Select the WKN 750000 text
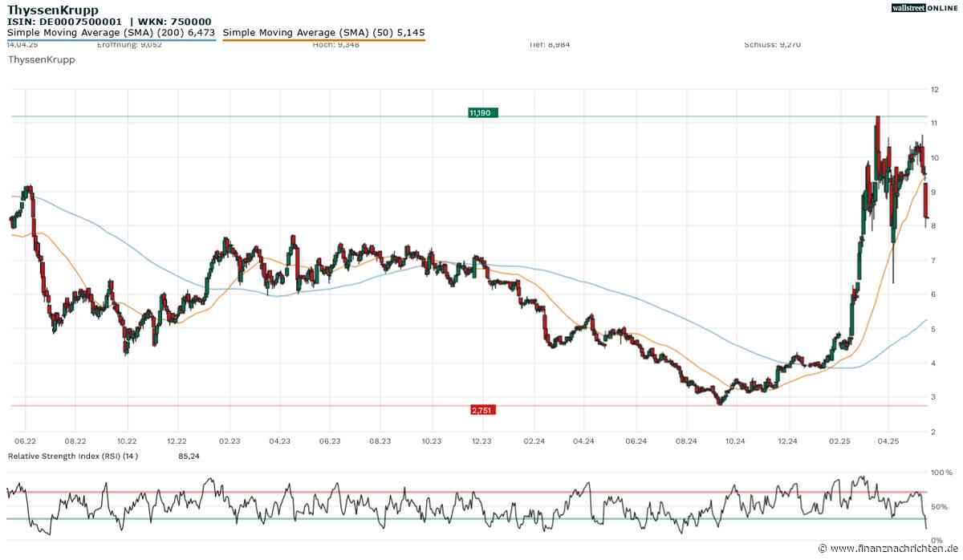This screenshot has width=963, height=560. pos(174,22)
